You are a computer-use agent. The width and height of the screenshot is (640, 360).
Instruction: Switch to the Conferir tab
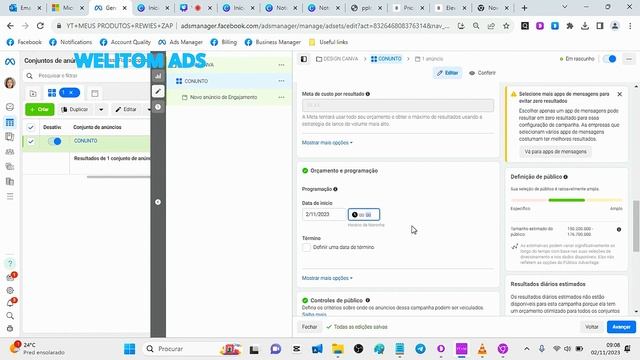[x=482, y=73]
